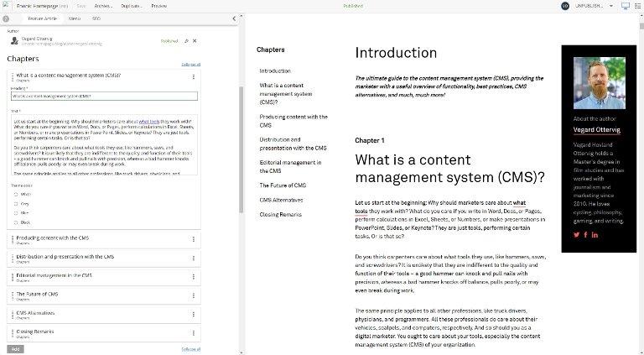644x355 pixels.
Task: Grab the drag handle of the 'Producing content' chapter
Action: tap(13, 239)
